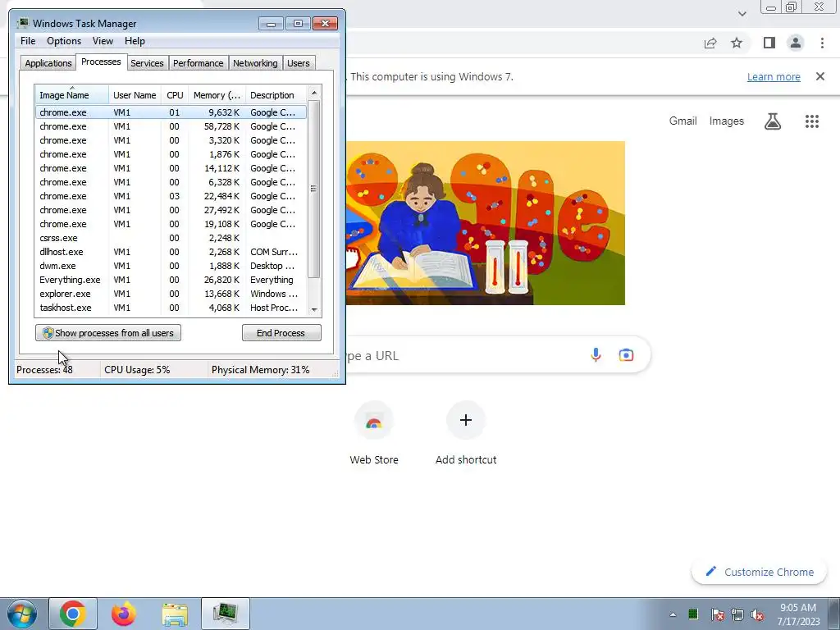840x630 pixels.
Task: Open Images link
Action: click(727, 121)
